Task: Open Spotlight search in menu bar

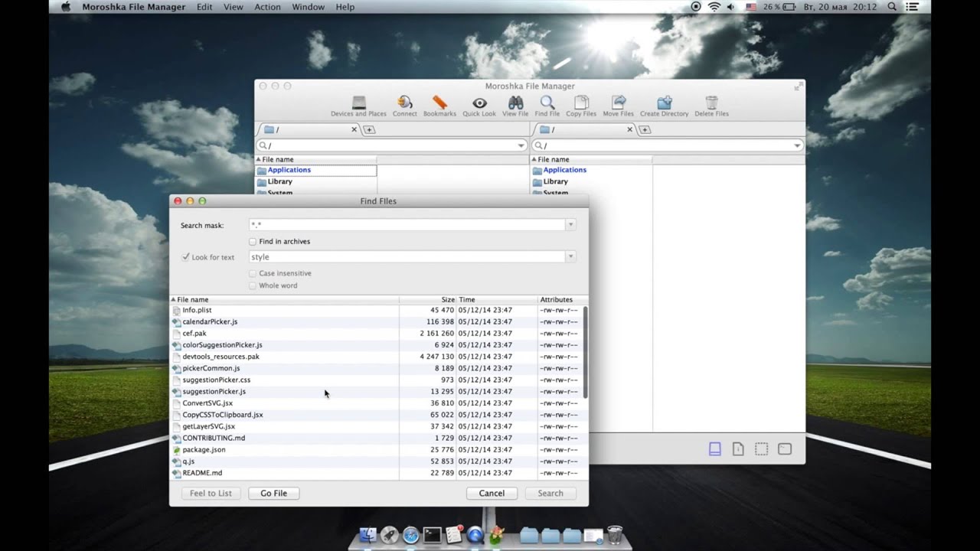Action: point(892,7)
